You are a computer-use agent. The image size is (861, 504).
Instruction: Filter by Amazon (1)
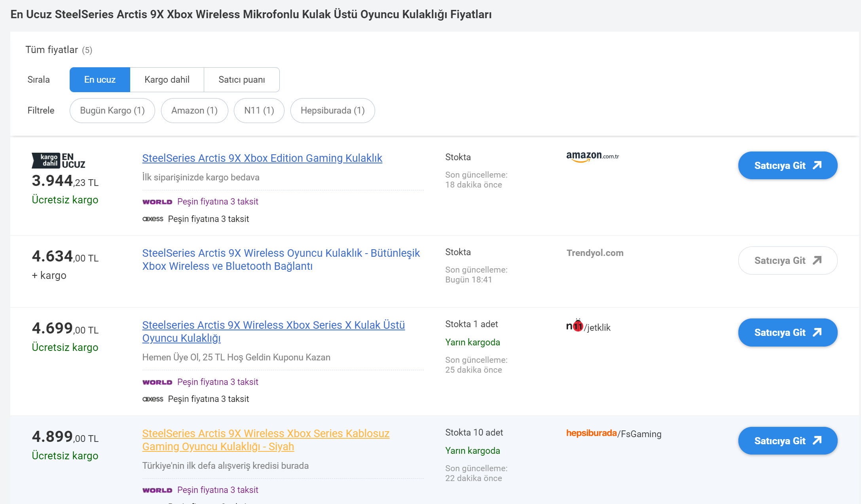click(x=195, y=110)
